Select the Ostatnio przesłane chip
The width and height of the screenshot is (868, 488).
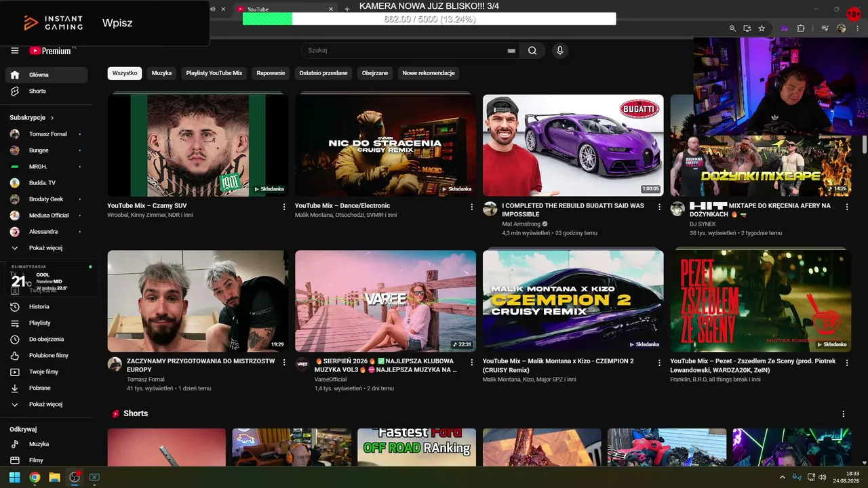323,73
